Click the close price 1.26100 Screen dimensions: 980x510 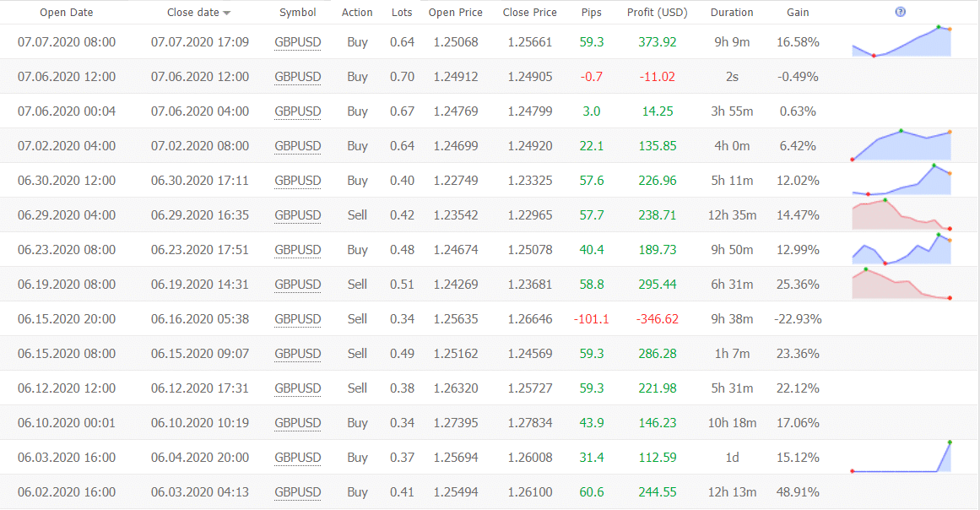click(x=530, y=492)
